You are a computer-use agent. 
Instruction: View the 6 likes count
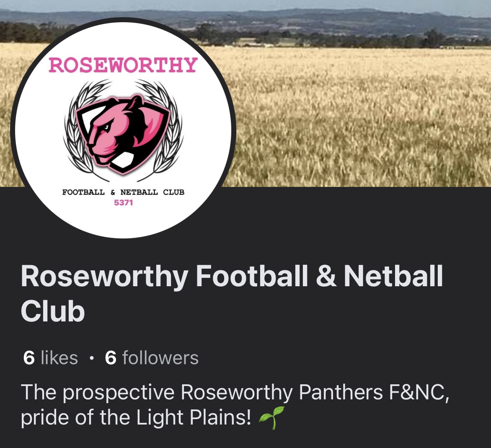pos(50,358)
